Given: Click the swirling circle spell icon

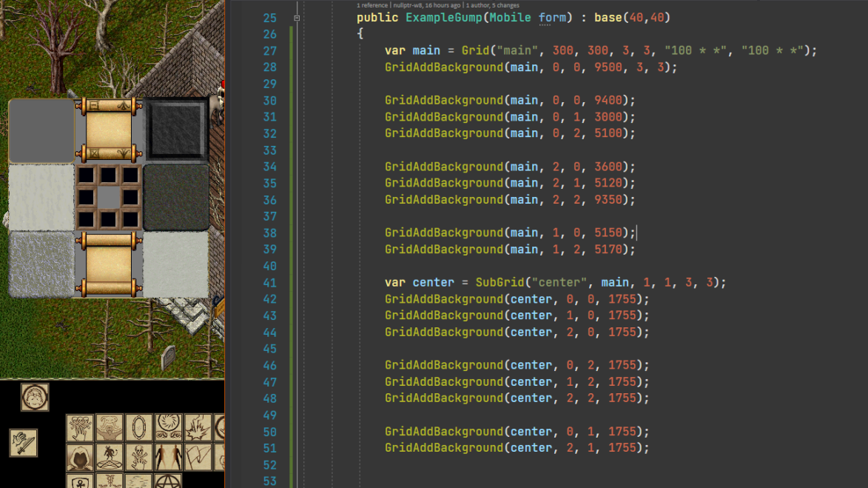Looking at the screenshot, I should pos(168,428).
